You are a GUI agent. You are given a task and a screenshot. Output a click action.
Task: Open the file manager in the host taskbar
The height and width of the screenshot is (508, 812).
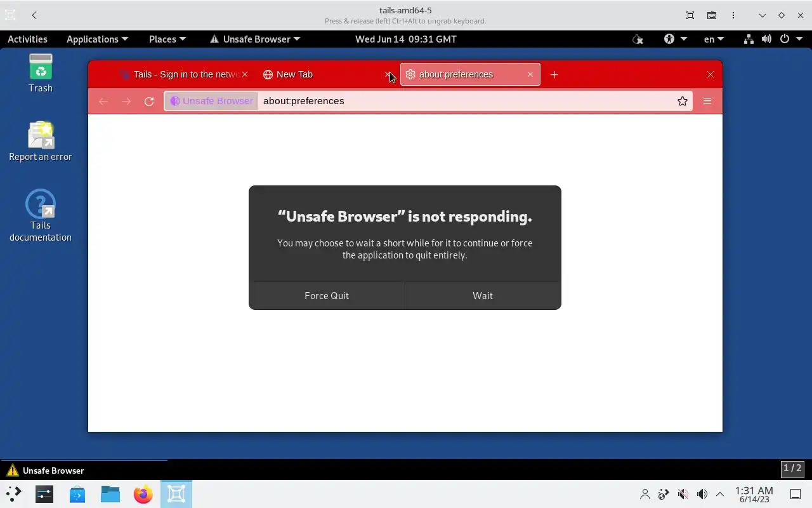[x=110, y=494]
